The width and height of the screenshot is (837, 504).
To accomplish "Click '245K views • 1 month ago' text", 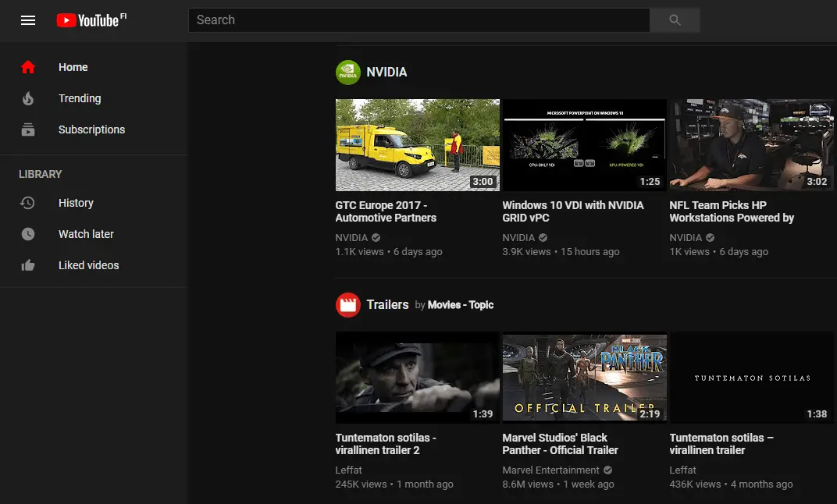I will (394, 484).
